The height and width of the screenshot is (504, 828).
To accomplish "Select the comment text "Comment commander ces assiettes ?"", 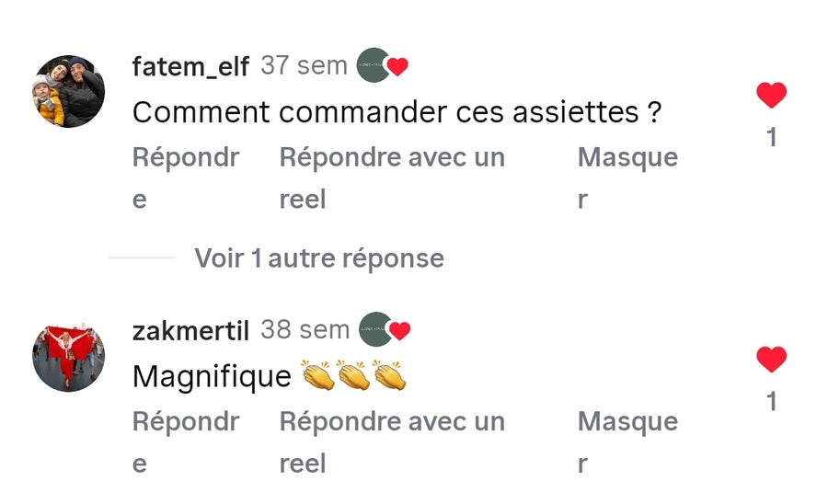I will 397,113.
